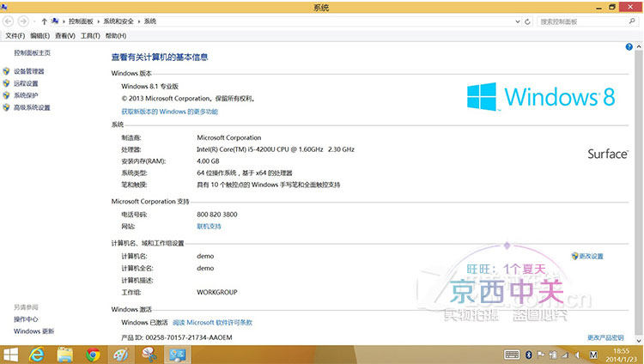Click the battery power tray icon
The width and height of the screenshot is (644, 364).
tap(553, 355)
